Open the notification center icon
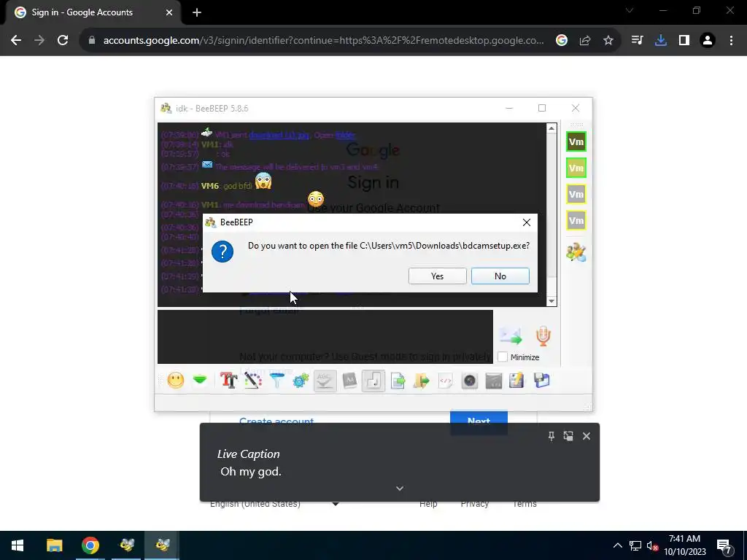Viewport: 747px width, 560px height. click(724, 546)
